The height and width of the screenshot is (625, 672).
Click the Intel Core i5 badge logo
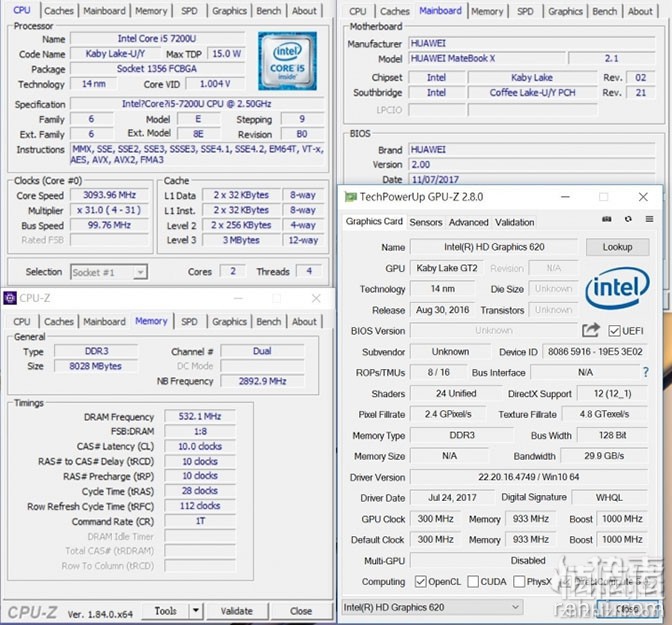click(287, 61)
